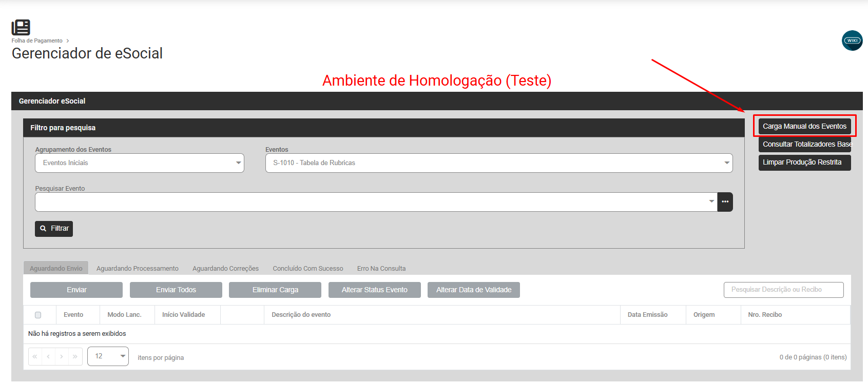Click Limpar Produção Restrita button
This screenshot has height=384, width=868.
click(804, 162)
